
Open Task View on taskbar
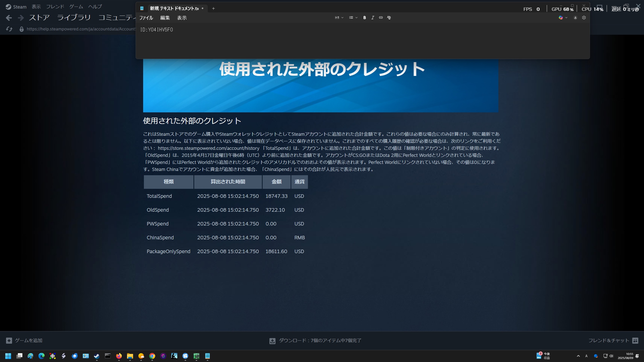click(19, 356)
